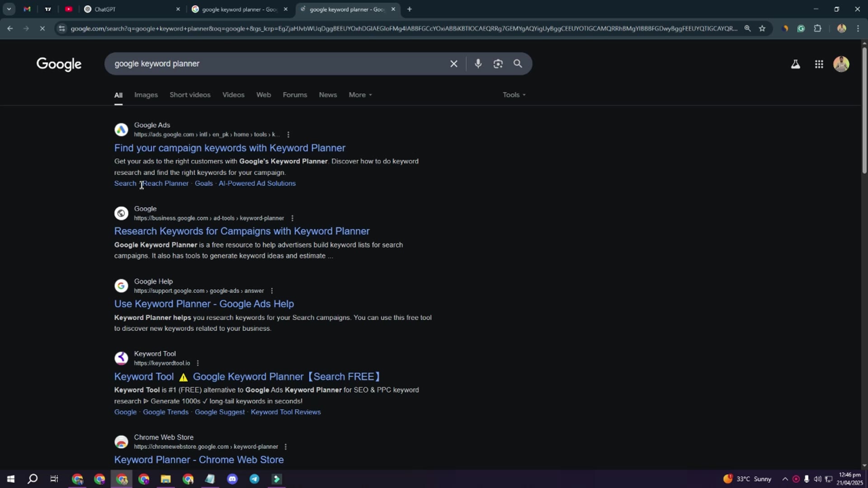Expand the Tools dropdown
Image resolution: width=868 pixels, height=488 pixels.
click(514, 95)
